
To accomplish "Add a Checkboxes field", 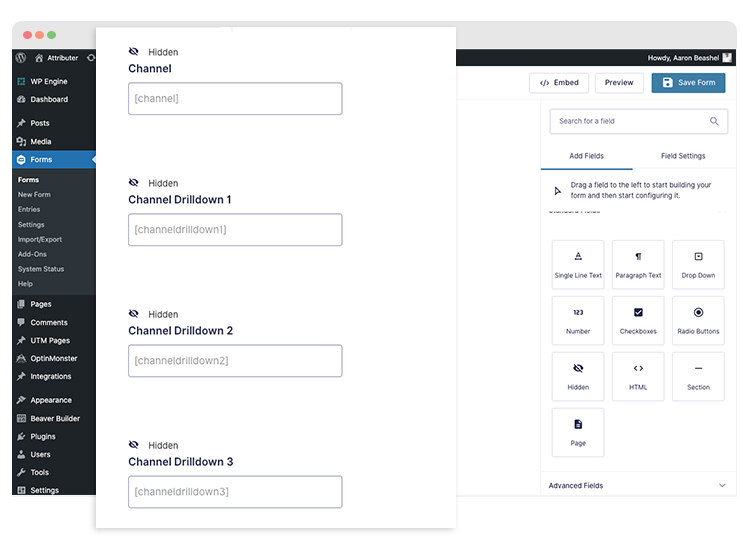I will pyautogui.click(x=638, y=320).
